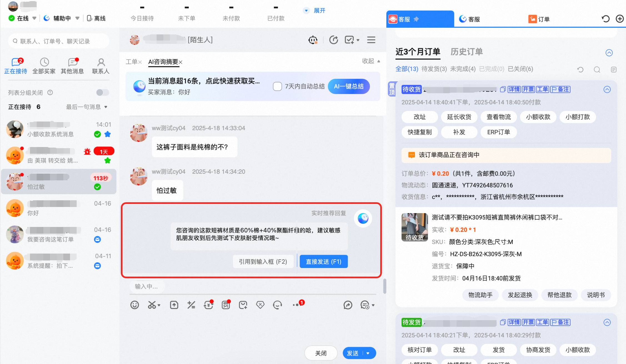Click the chat area vertical scrollbar
Image resolution: width=626 pixels, height=364 pixels.
(385, 286)
